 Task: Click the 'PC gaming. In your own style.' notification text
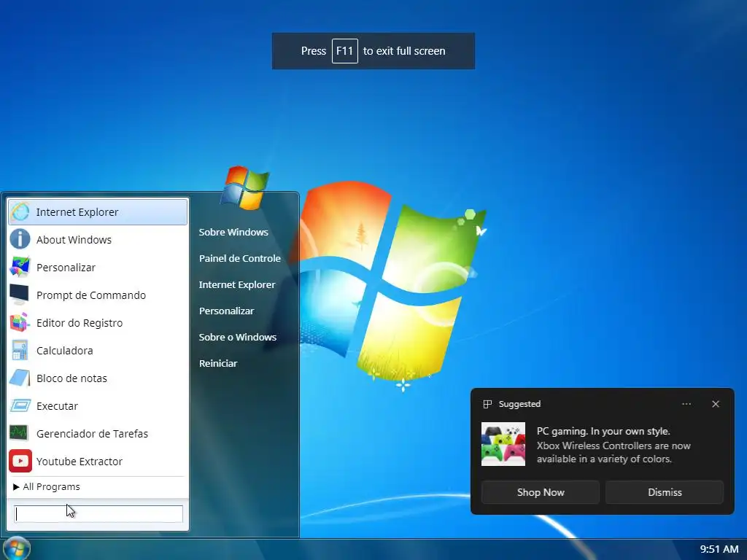point(603,431)
